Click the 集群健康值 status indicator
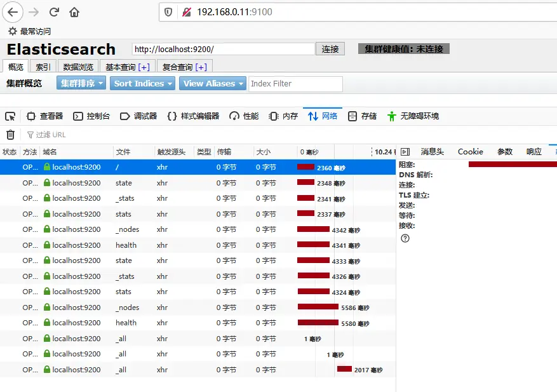The height and width of the screenshot is (392, 557). point(403,49)
